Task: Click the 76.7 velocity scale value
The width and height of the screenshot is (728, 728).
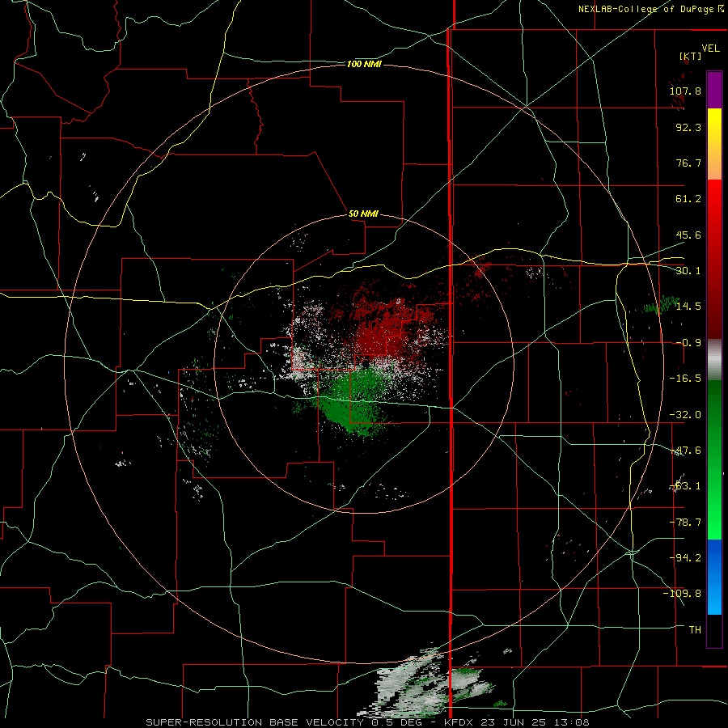Action: pos(688,163)
